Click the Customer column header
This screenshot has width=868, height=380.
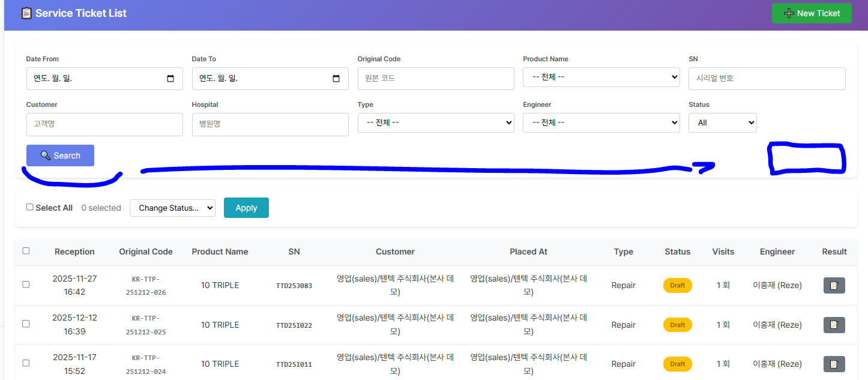click(x=395, y=252)
